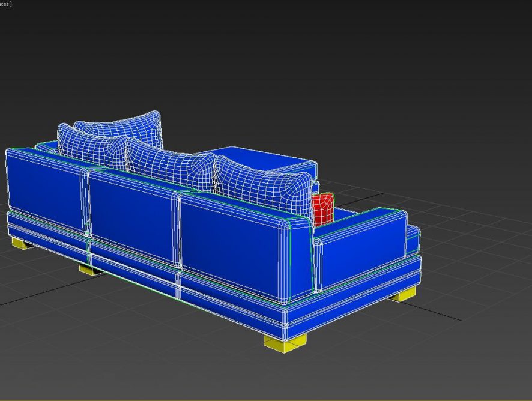Select the small blue armrest end cap
Screen dimensions: 532x401
click(413, 239)
